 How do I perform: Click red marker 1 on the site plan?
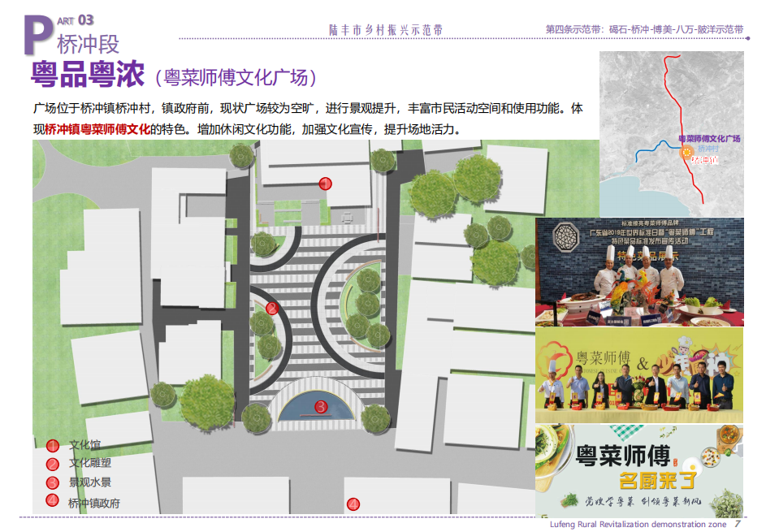pyautogui.click(x=325, y=184)
